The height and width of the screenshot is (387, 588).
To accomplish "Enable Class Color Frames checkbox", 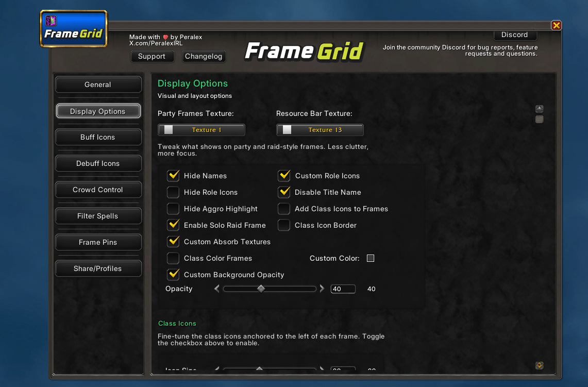I will (173, 258).
